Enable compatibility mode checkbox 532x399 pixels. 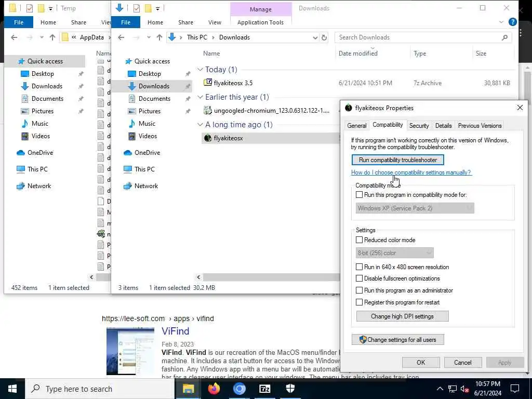(359, 195)
